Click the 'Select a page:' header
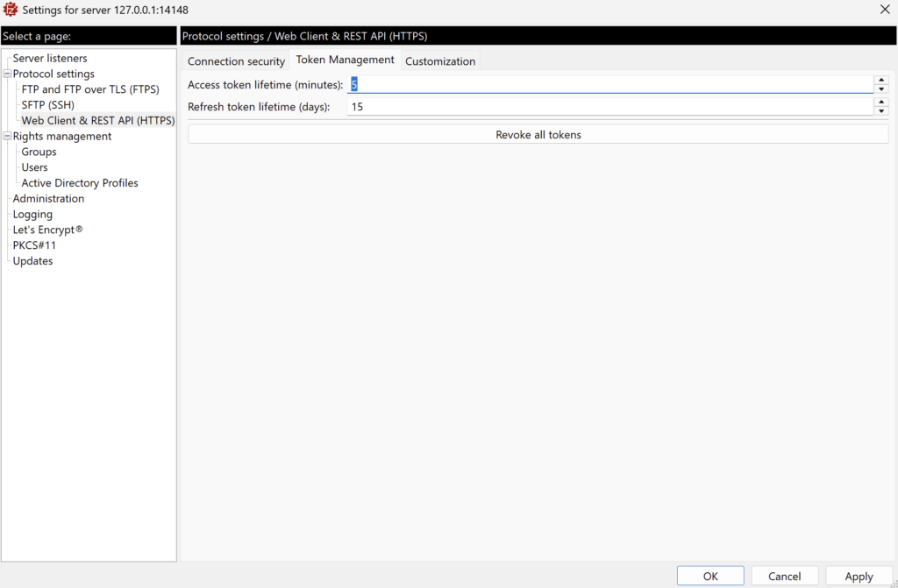Viewport: 898px width, 588px height. pos(89,36)
